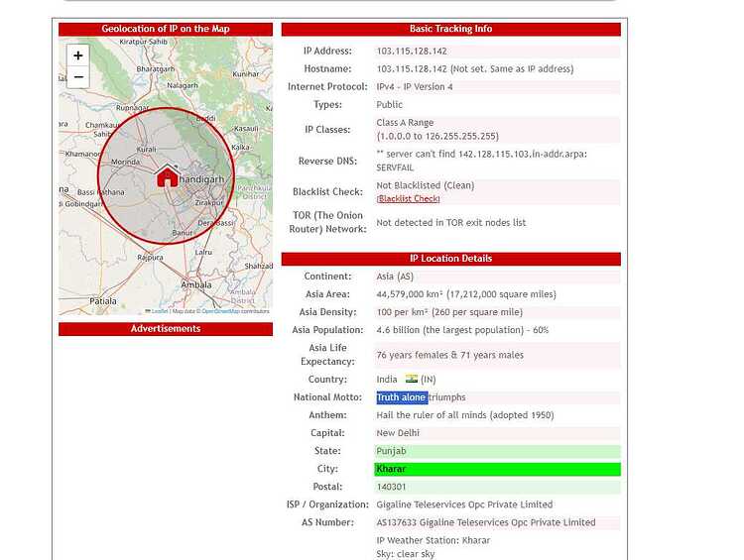Click the IP address value 103.115.128.142

coord(412,52)
